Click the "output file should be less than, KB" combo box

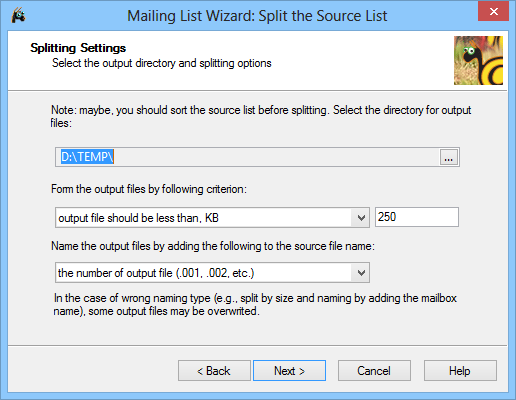coord(212,218)
